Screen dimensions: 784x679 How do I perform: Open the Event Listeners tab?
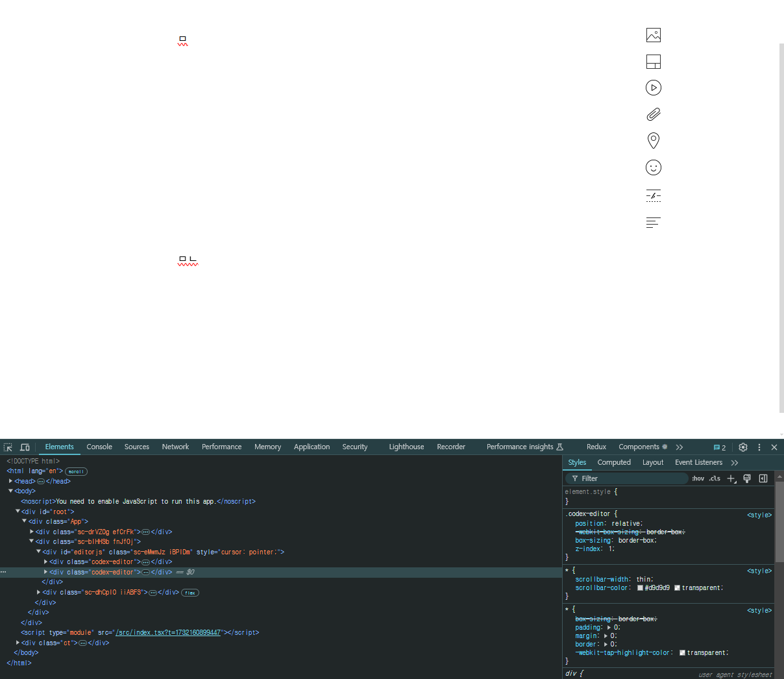coord(698,462)
